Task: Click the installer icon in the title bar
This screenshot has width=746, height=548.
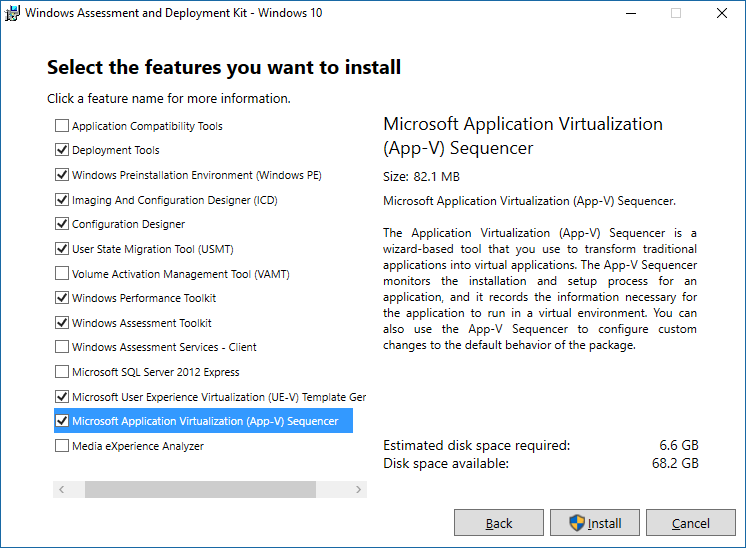Action: pyautogui.click(x=13, y=13)
